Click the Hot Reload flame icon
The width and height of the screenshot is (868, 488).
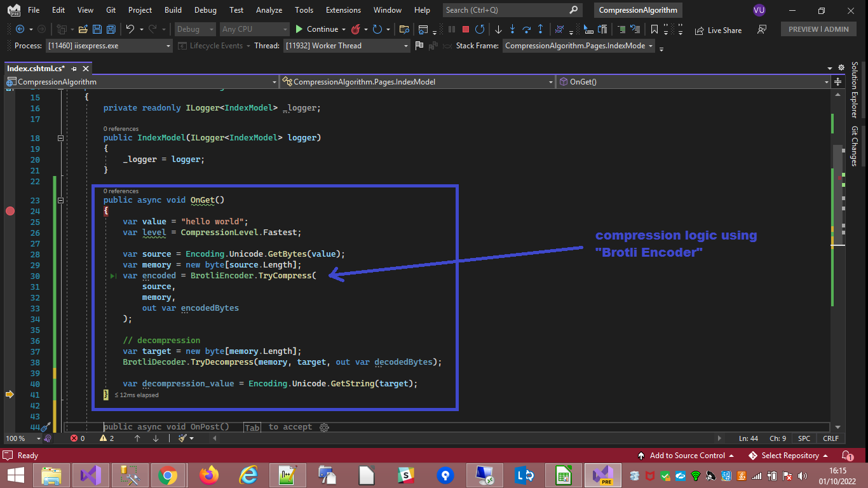tap(356, 29)
